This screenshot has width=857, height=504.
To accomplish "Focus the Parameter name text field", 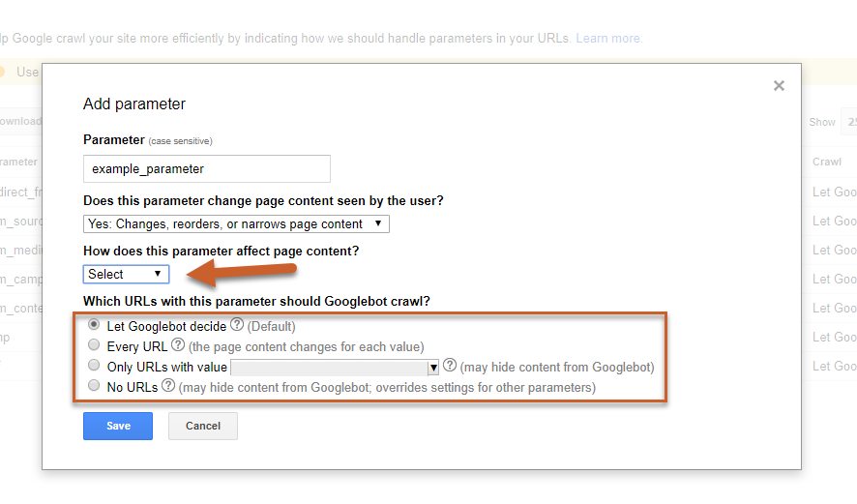I will 206,168.
